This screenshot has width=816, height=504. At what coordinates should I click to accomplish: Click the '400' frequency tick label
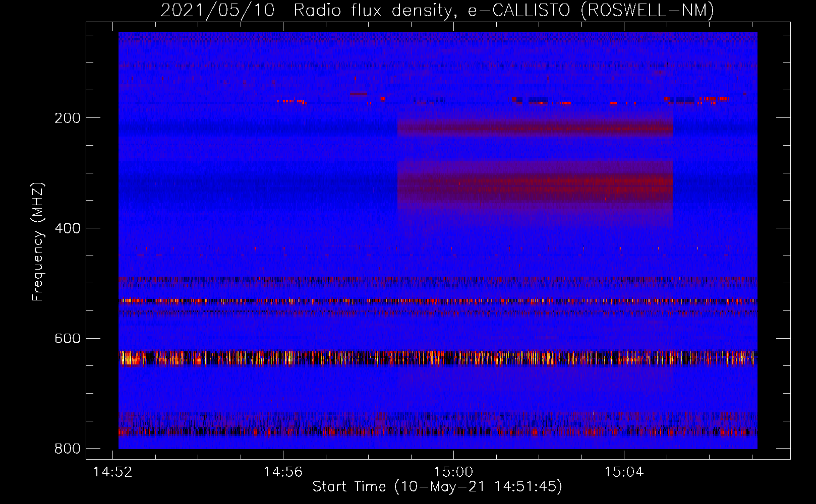pyautogui.click(x=68, y=228)
